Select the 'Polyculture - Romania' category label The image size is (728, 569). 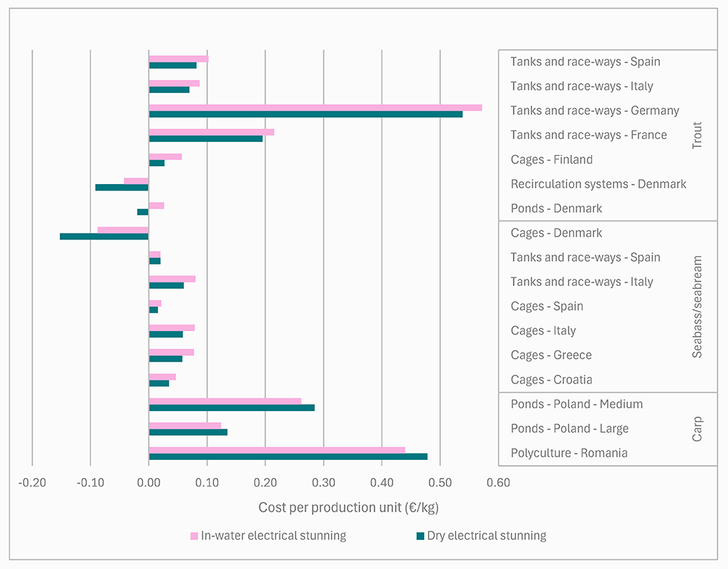pyautogui.click(x=569, y=453)
